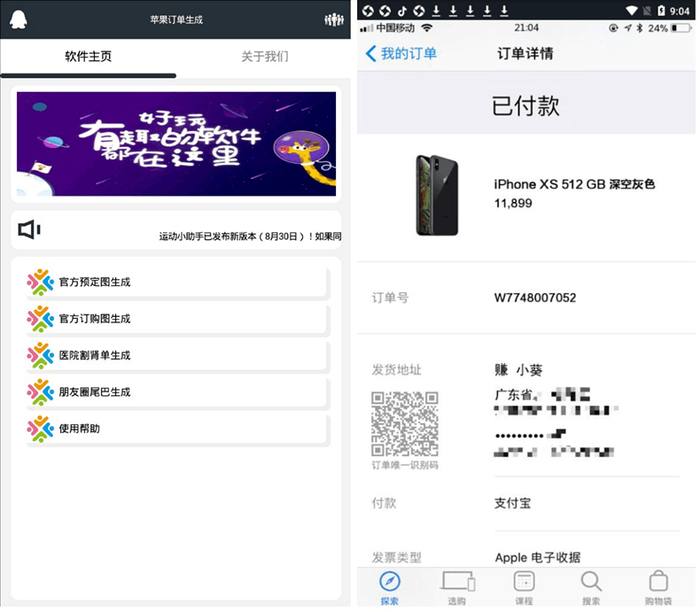Viewport: 700px width, 612px height.
Task: Go back to 我的订单
Action: 401,53
